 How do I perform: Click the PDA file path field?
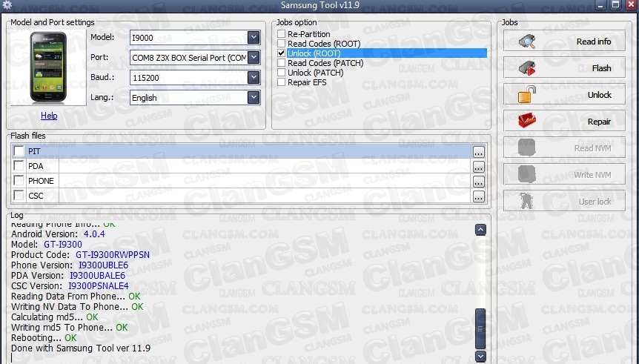click(265, 166)
